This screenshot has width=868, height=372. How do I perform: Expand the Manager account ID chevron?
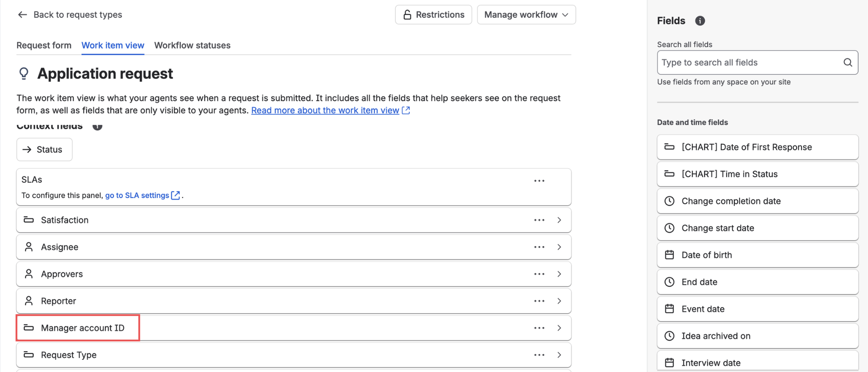pyautogui.click(x=559, y=328)
